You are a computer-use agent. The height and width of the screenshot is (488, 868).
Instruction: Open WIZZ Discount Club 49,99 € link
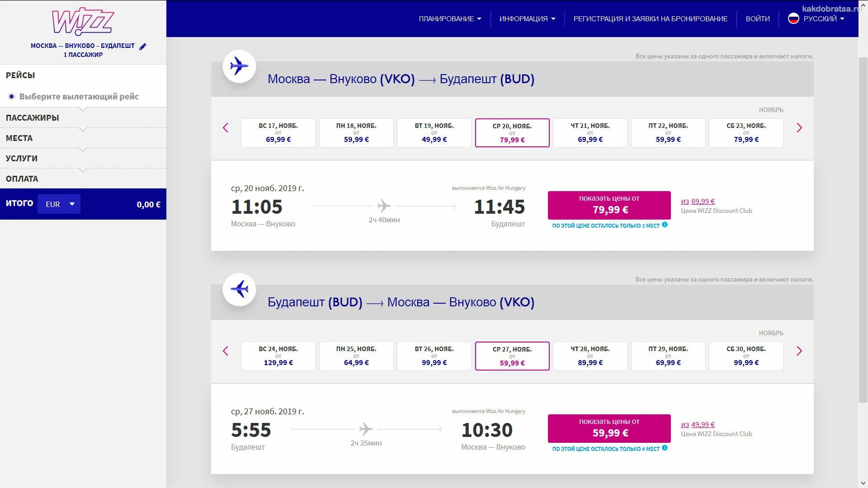(698, 425)
